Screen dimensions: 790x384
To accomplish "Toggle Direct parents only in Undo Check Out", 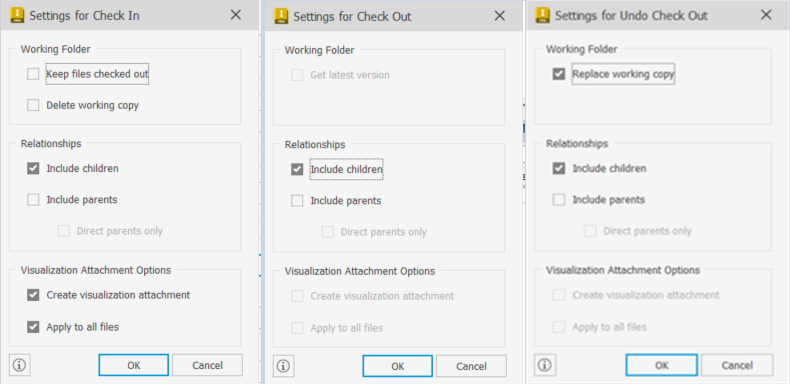I will pyautogui.click(x=589, y=231).
